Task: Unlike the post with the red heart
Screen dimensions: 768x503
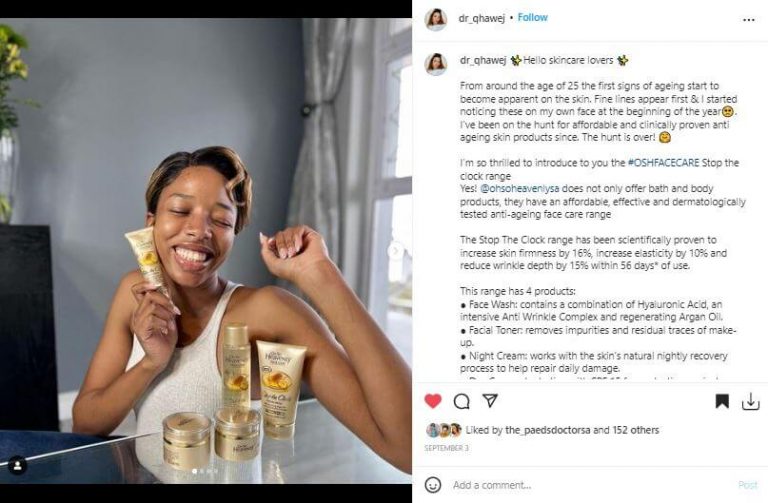Action: pos(433,401)
